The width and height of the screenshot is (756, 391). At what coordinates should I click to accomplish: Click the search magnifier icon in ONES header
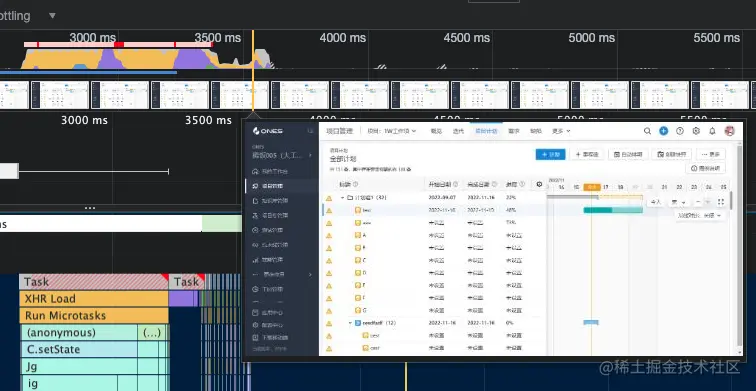pos(648,131)
